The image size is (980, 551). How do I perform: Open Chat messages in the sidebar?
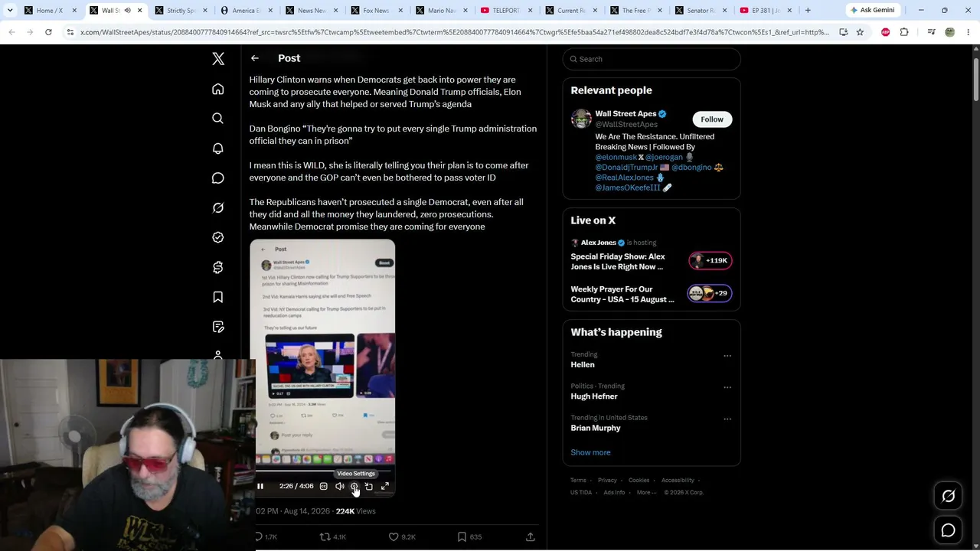point(218,178)
